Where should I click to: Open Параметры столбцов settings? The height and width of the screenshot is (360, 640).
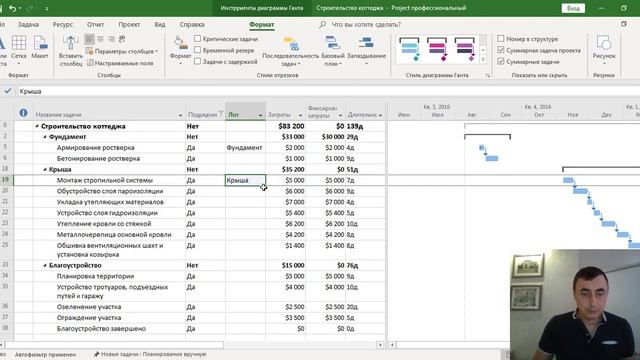coord(122,51)
